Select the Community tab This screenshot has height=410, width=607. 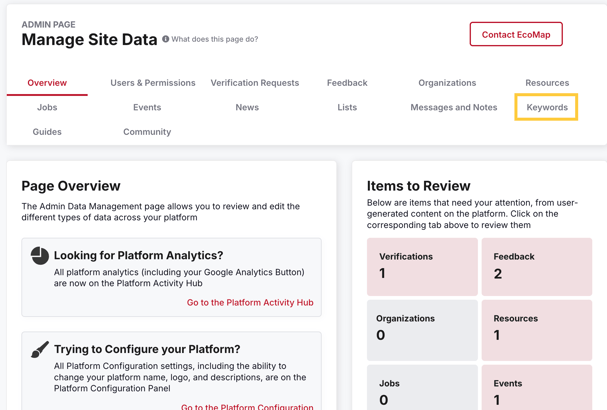point(147,132)
